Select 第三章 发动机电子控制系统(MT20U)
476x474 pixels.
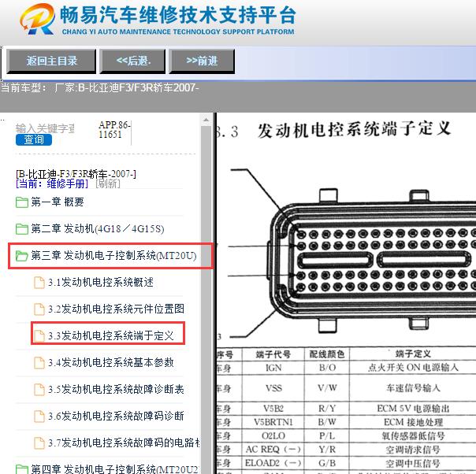point(113,256)
